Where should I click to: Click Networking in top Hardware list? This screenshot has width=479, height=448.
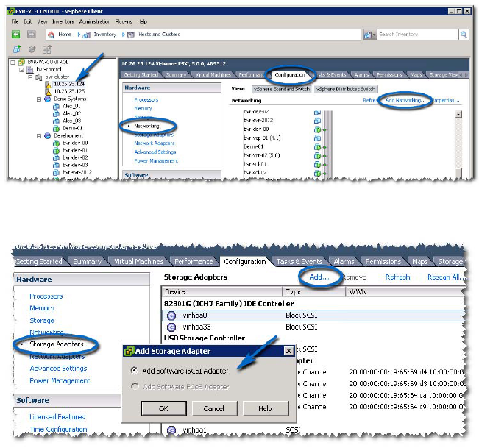[146, 126]
